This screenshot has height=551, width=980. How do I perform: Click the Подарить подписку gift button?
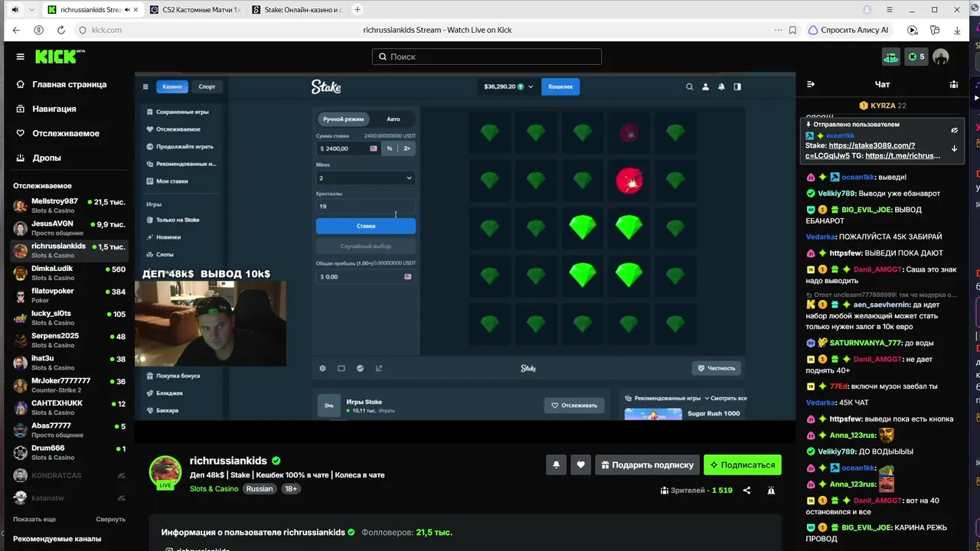(648, 465)
